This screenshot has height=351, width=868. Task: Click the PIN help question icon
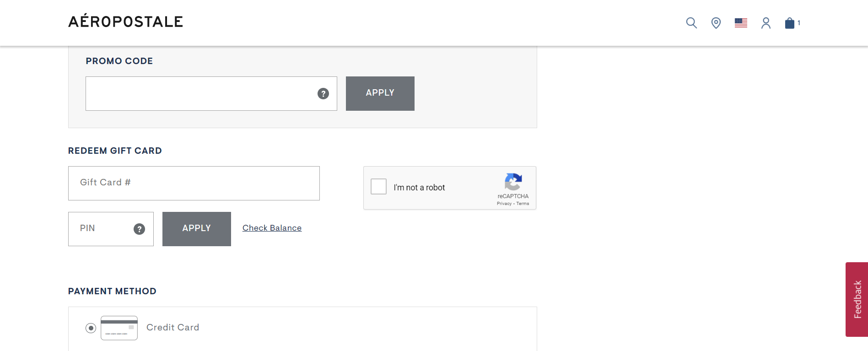coord(139,229)
